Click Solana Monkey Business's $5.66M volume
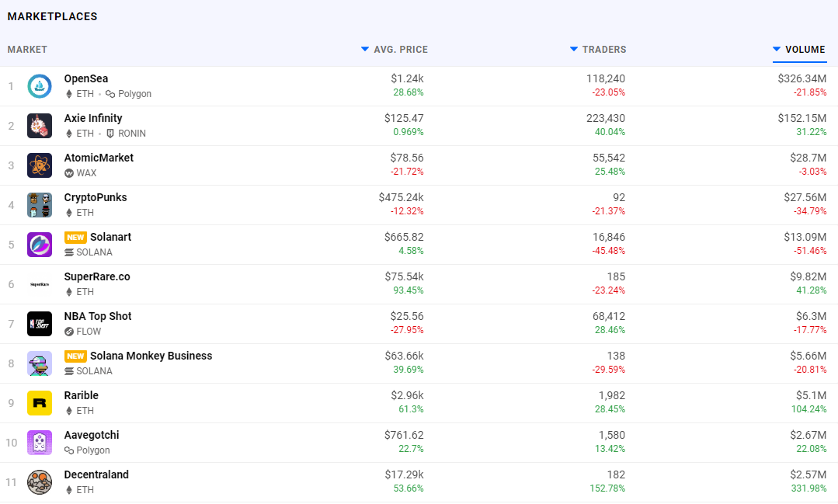Image resolution: width=838 pixels, height=504 pixels. point(808,356)
